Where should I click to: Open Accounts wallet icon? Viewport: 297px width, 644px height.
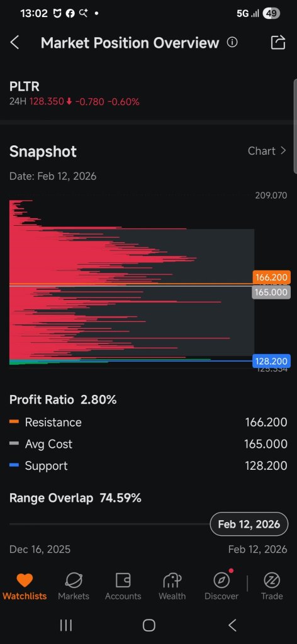click(x=123, y=580)
